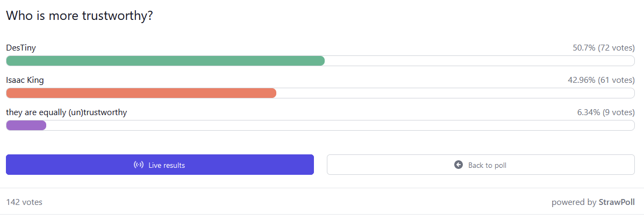
Task: Select the DesTiny option label
Action: 21,48
